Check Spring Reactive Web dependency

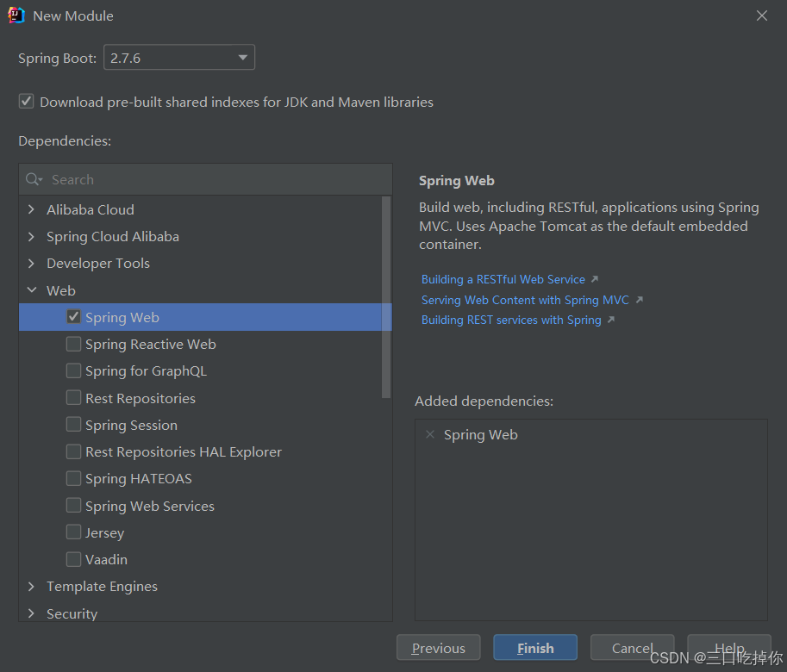coord(74,344)
